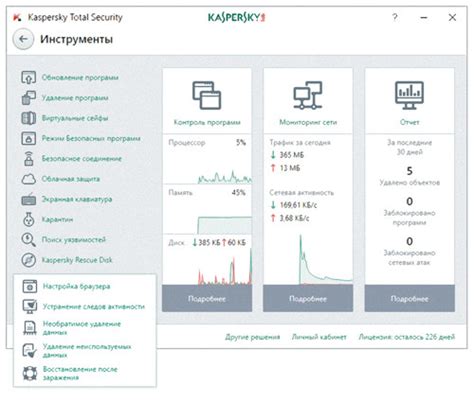Click the Облачная защита cloud icon
The height and width of the screenshot is (402, 474).
[x=29, y=179]
